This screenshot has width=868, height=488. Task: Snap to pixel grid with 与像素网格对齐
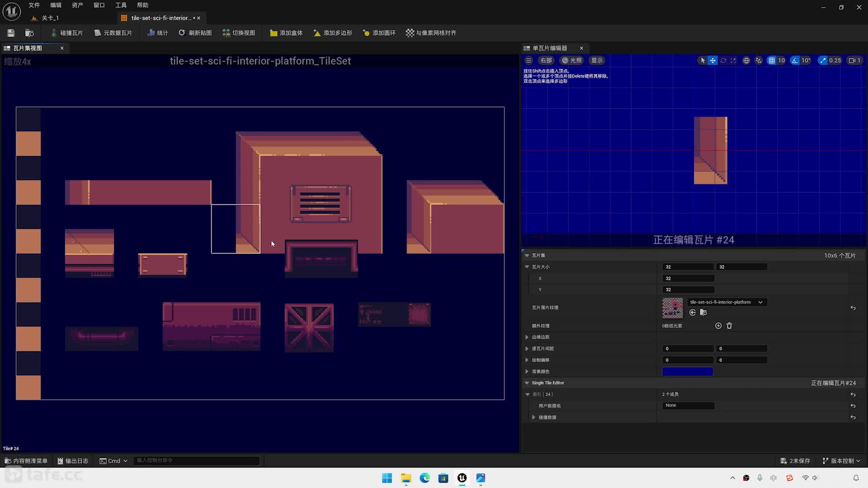(x=431, y=33)
